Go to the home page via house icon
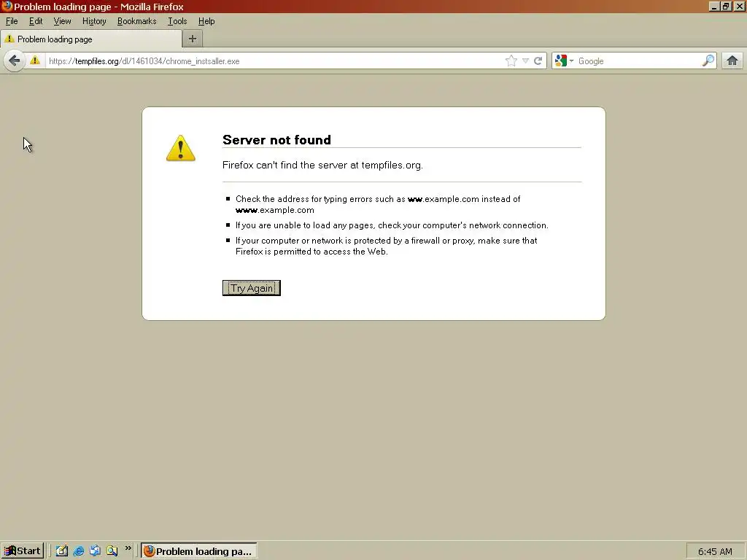This screenshot has height=560, width=747. click(x=732, y=61)
